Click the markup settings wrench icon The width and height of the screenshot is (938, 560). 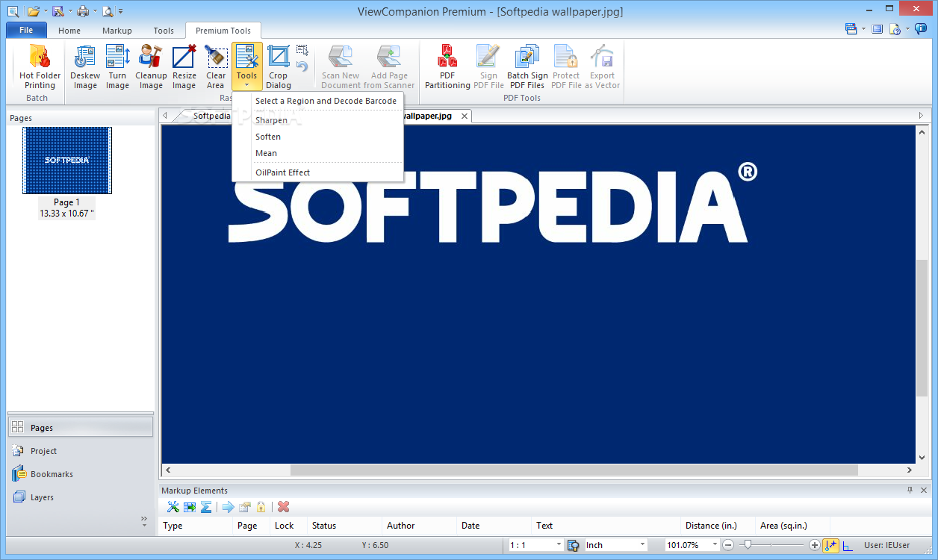tap(173, 507)
